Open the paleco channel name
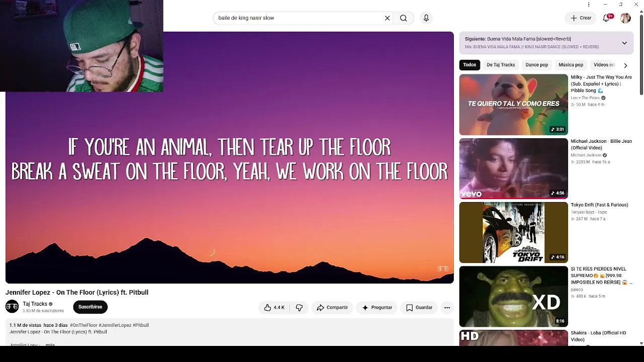Screen dimensions: 644x362 (577, 290)
